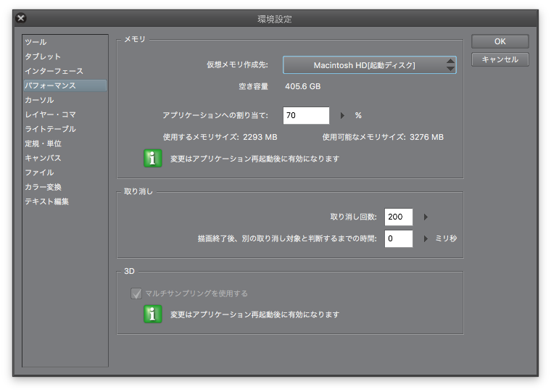
Task: Click the memory allocation field showing 70
Action: (306, 115)
